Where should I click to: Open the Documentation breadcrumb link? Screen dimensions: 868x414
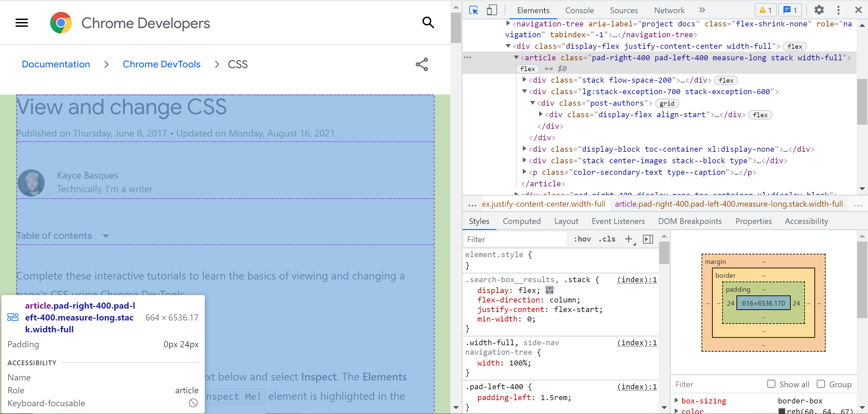click(x=56, y=64)
